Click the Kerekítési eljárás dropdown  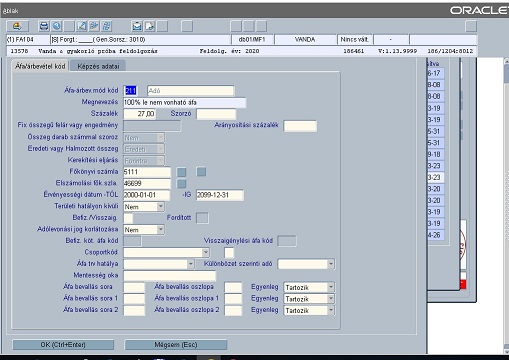pyautogui.click(x=144, y=161)
